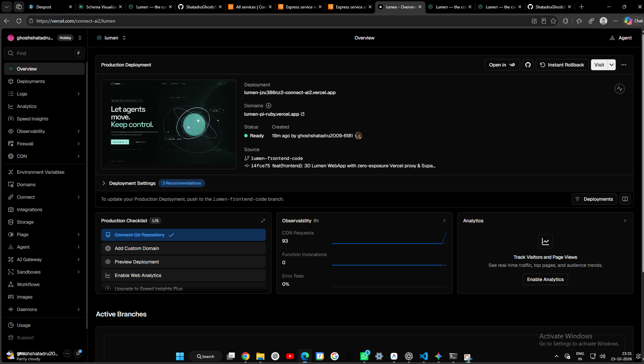This screenshot has height=364, width=644.
Task: Open the Windows Start menu
Action: [x=180, y=356]
